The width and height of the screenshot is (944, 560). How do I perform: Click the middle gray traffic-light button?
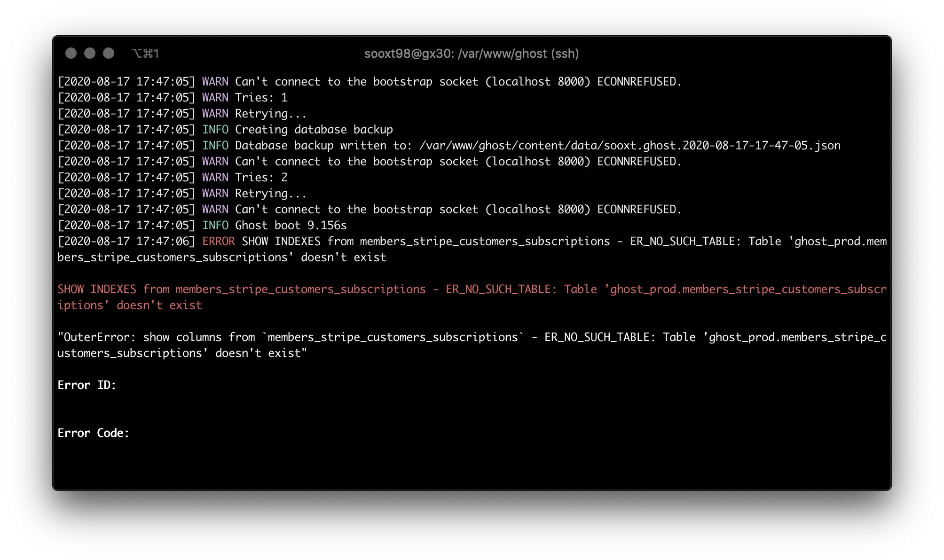click(90, 53)
